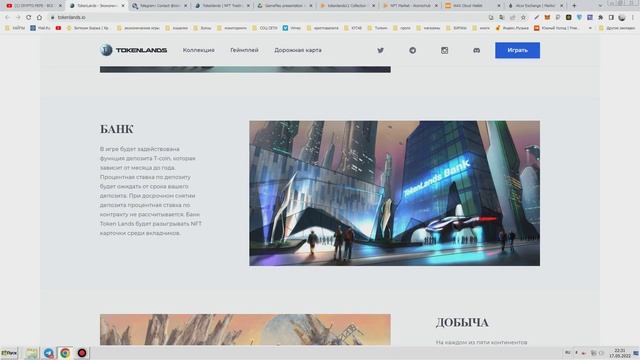Open the Дорожная карта menu item
This screenshot has width=640, height=360.
coord(298,50)
